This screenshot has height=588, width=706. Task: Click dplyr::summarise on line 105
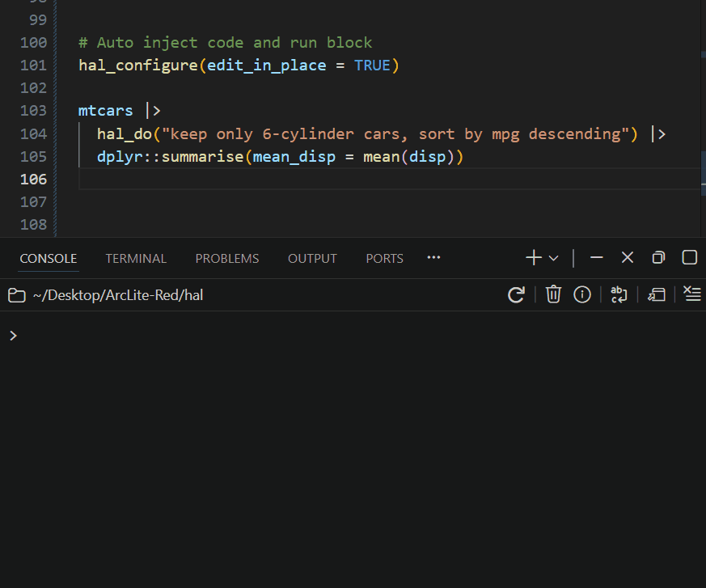coord(170,157)
